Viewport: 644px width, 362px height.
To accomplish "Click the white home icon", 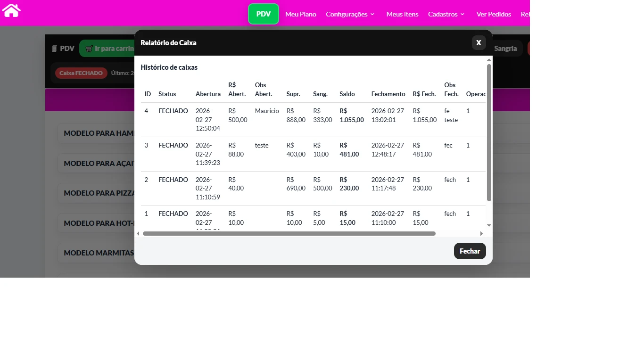I will click(x=11, y=10).
